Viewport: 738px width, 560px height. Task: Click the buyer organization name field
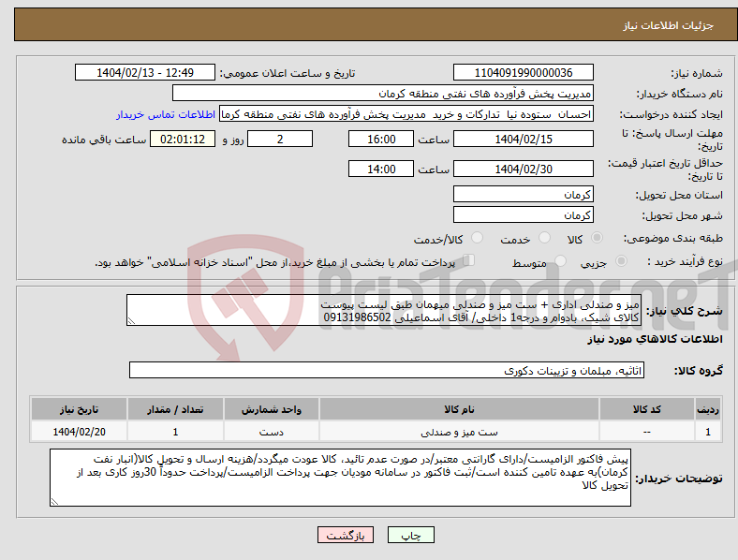click(x=383, y=93)
